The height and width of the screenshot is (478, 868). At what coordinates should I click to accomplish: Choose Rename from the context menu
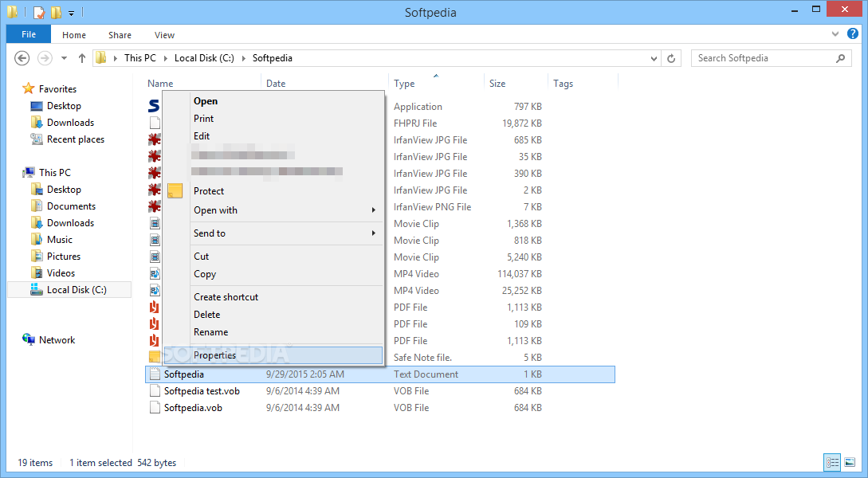click(x=210, y=332)
